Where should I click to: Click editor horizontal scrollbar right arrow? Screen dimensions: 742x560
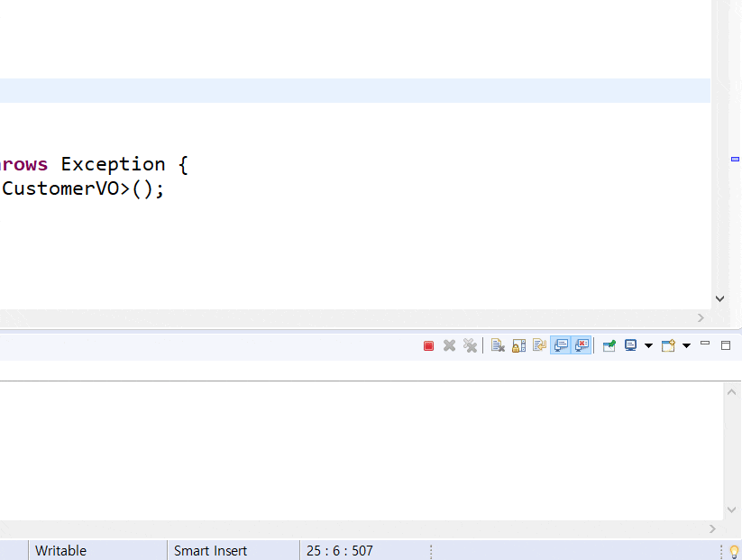tap(701, 318)
